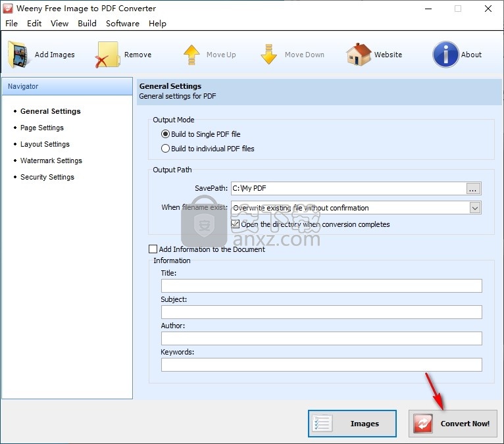Expand the When filename exist dropdown
Image resolution: width=504 pixels, height=444 pixels.
[475, 208]
